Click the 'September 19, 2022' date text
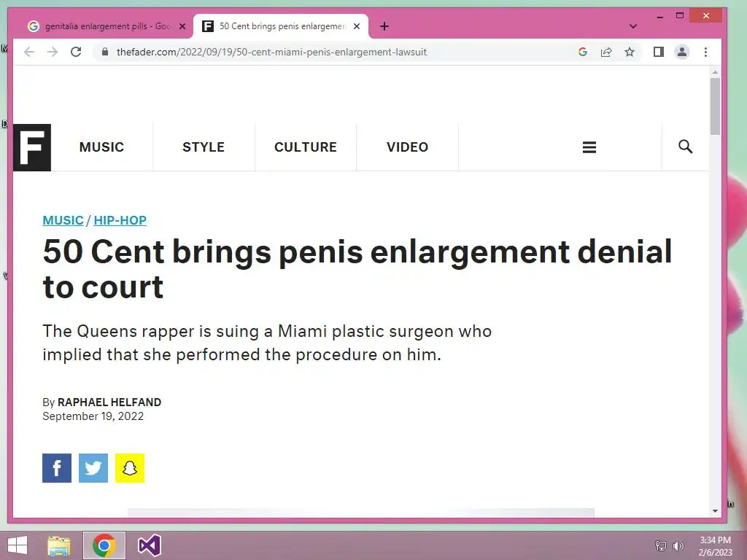This screenshot has width=747, height=560. (x=93, y=416)
